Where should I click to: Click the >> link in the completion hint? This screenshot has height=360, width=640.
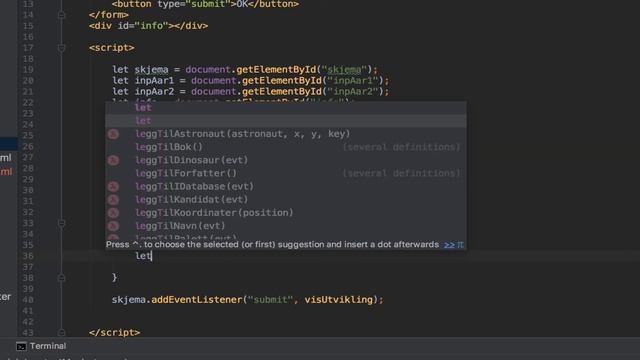[x=449, y=244]
